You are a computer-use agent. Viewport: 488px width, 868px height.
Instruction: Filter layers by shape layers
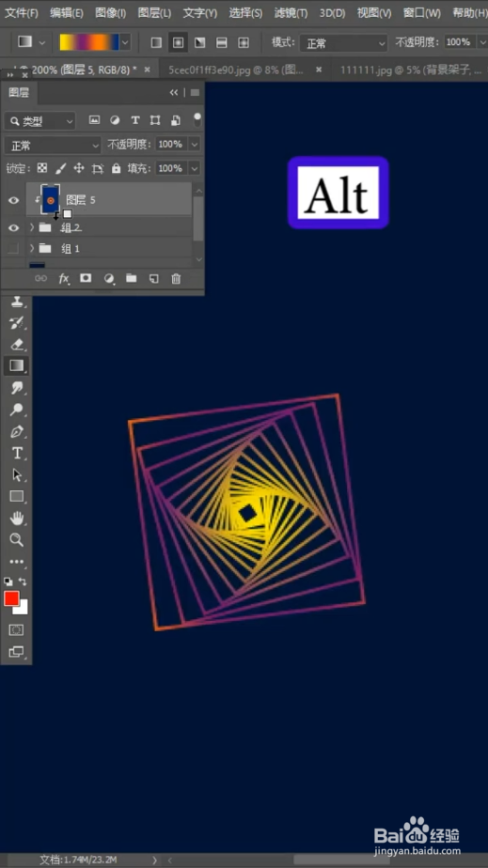[155, 120]
